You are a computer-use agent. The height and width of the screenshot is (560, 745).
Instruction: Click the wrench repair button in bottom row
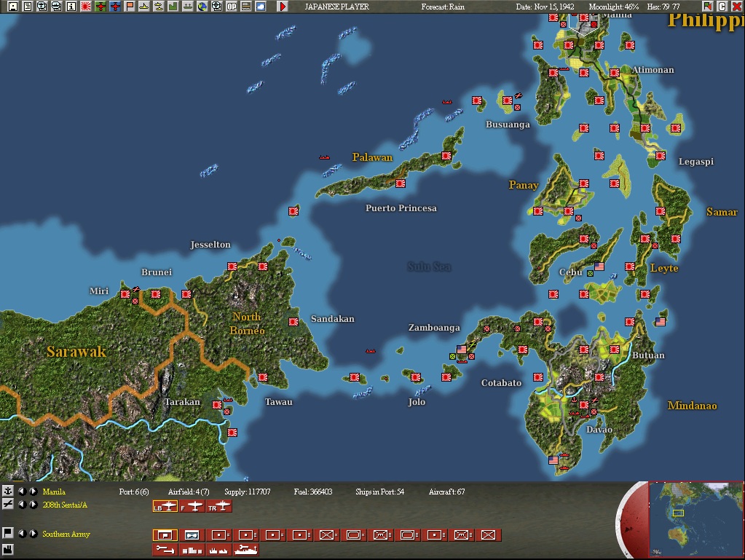coord(165,550)
